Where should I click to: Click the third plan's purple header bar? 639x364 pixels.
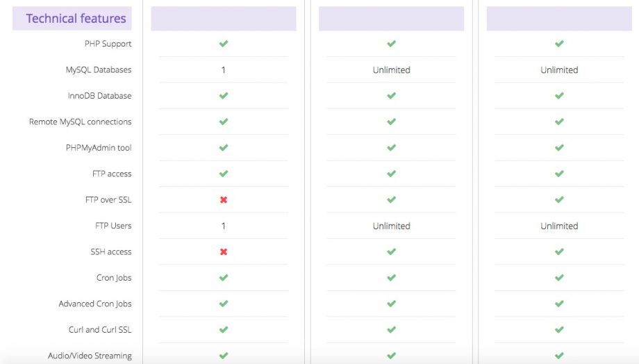559,18
